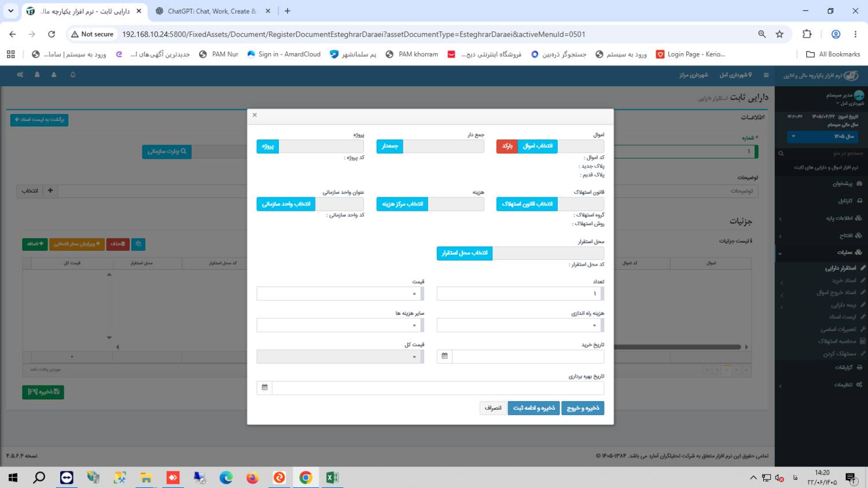Click the تاریخ خرید date input field
Viewport: 868px width, 488px height.
[x=528, y=356]
